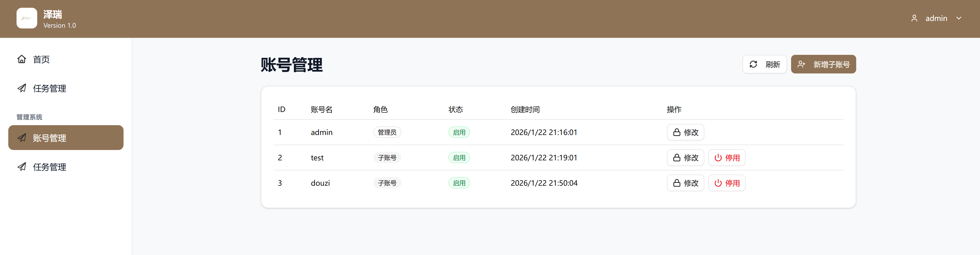Click the refresh arrows icon in 刷新
The image size is (980, 255).
[x=753, y=64]
